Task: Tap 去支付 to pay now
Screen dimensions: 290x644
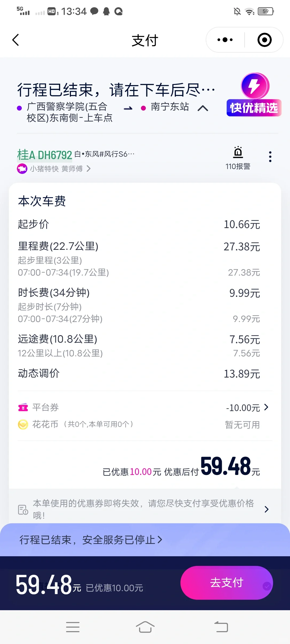Action: (x=227, y=583)
